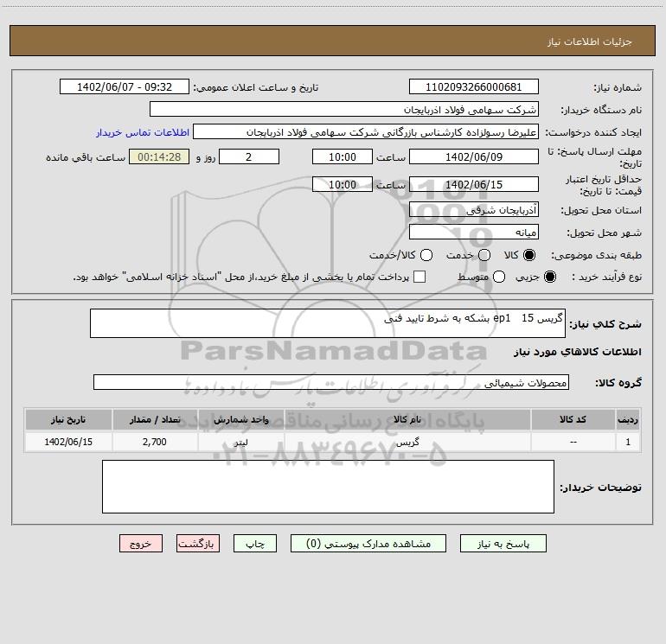The image size is (666, 644).
Task: Click the quantity cell 2,700
Action: [x=155, y=442]
